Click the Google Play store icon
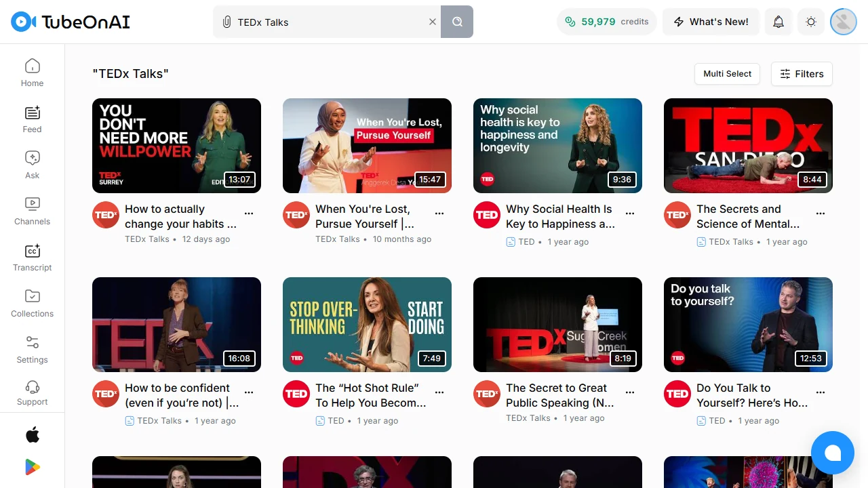The height and width of the screenshot is (488, 868). click(x=32, y=467)
